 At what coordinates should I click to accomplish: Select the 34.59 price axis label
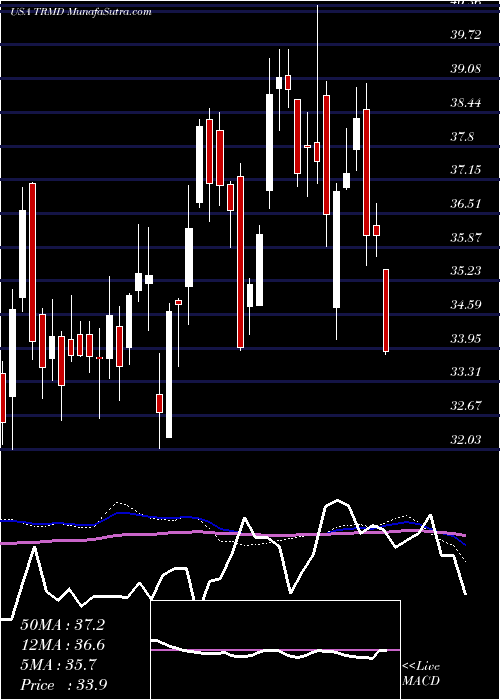tap(466, 305)
